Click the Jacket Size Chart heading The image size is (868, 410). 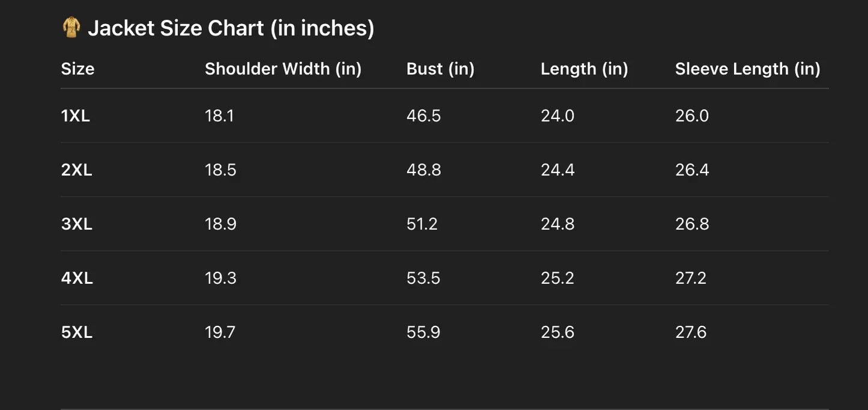tap(231, 28)
